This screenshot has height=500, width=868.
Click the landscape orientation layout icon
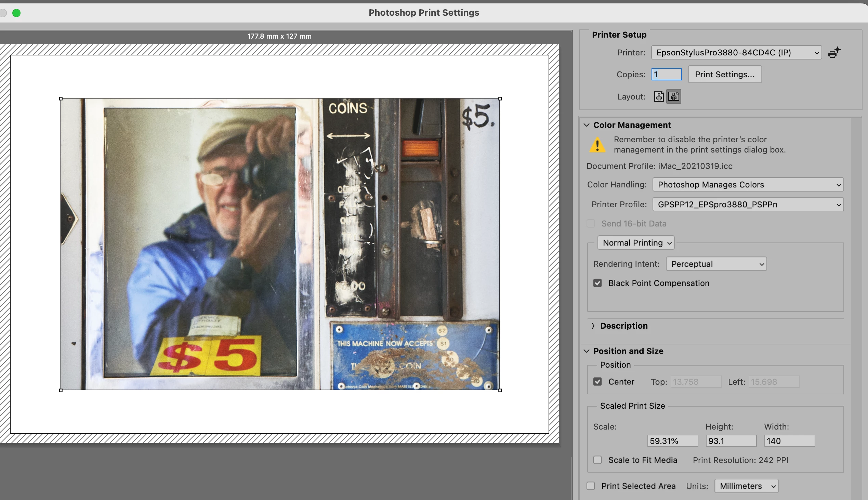point(674,96)
